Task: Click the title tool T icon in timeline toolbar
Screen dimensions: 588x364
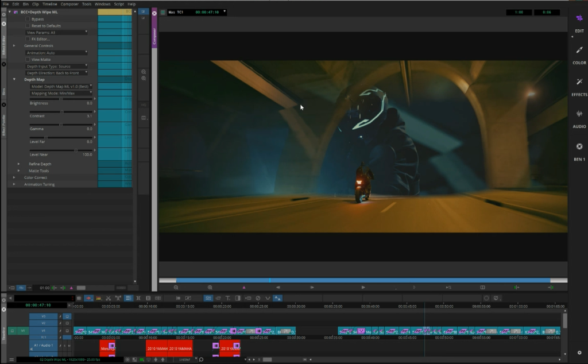Action: 227,298
